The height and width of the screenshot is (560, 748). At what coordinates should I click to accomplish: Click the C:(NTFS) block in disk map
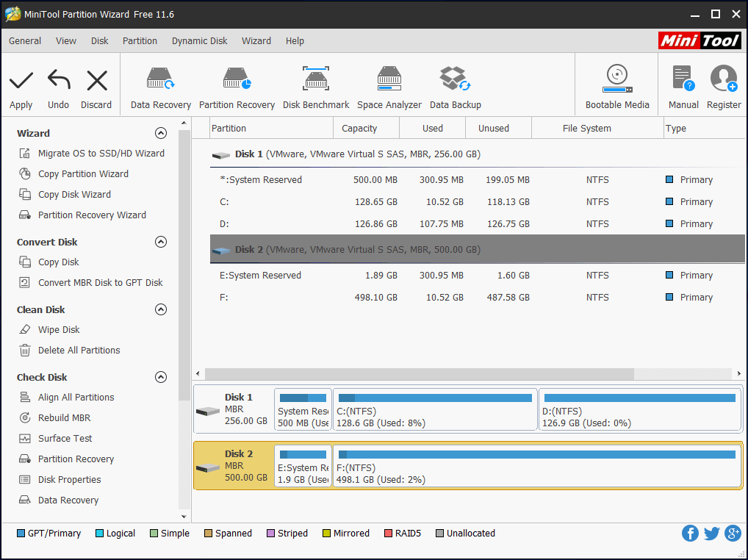(x=435, y=409)
